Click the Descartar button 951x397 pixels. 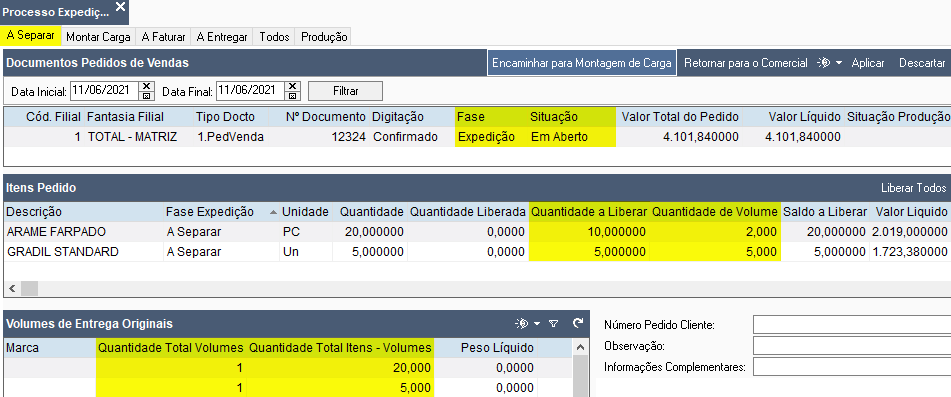coord(922,63)
